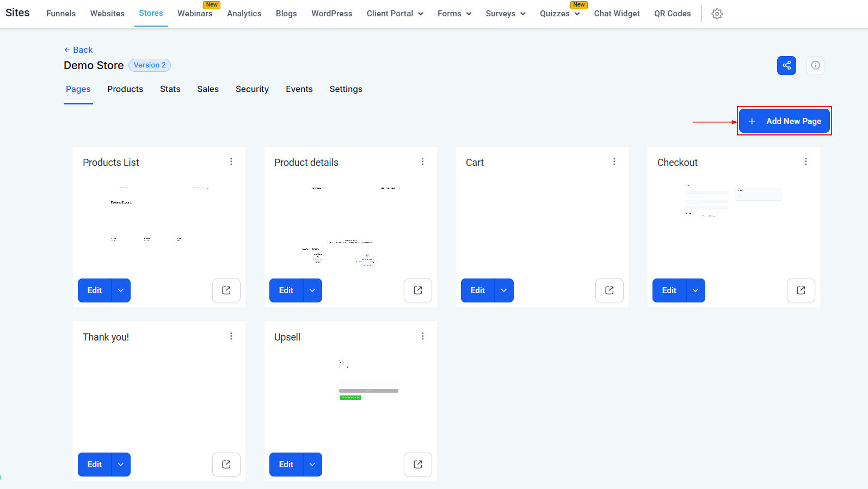Viewport: 868px width, 489px height.
Task: Open the three-dot menu on Checkout card
Action: coord(805,162)
